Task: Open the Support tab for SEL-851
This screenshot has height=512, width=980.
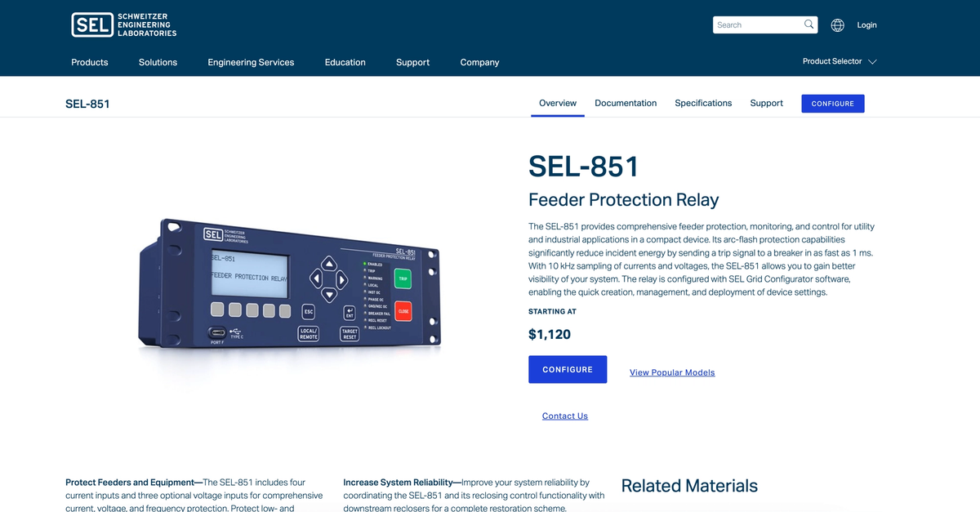Action: (x=766, y=103)
